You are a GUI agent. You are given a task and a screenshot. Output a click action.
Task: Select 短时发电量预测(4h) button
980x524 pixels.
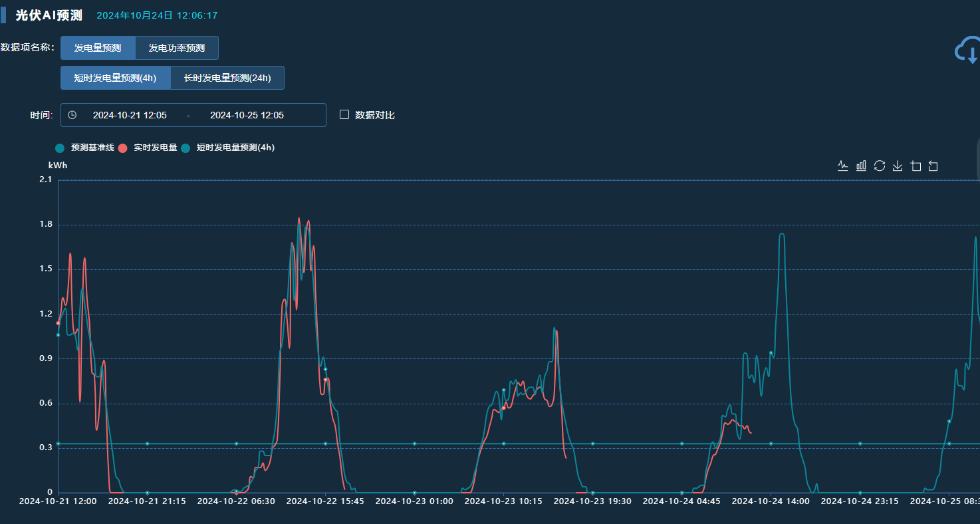(115, 78)
